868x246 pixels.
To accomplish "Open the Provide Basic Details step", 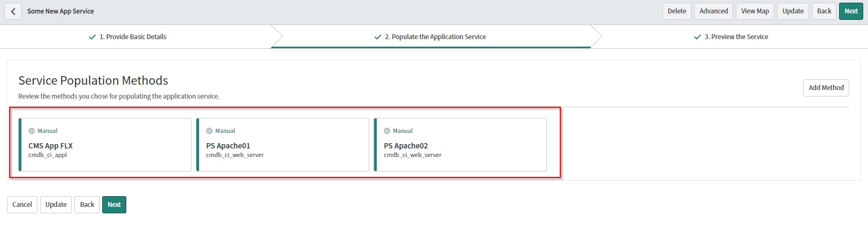I will [x=133, y=37].
